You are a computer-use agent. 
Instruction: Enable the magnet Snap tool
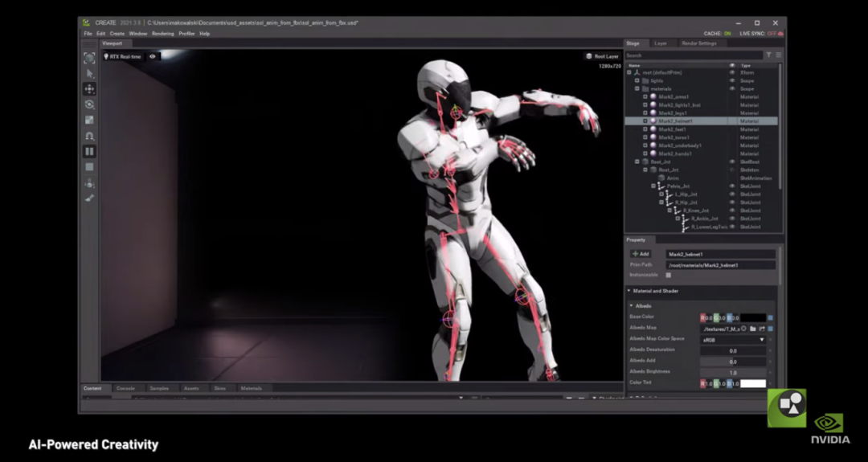(x=89, y=136)
